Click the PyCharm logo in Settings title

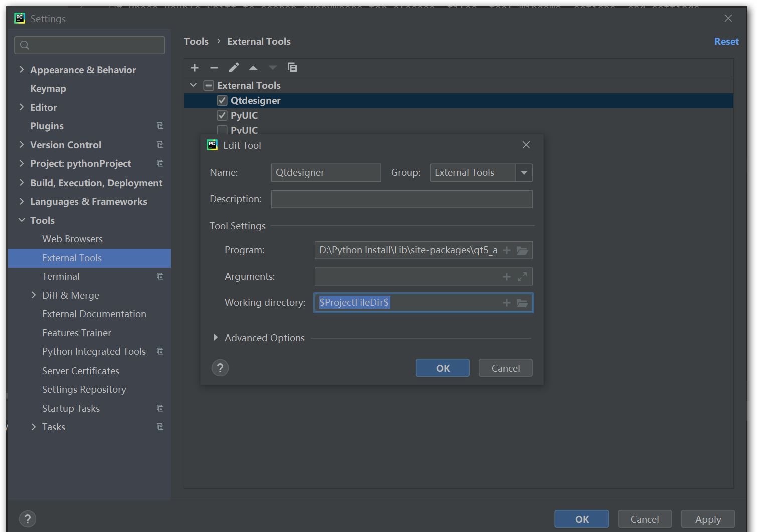[x=20, y=18]
